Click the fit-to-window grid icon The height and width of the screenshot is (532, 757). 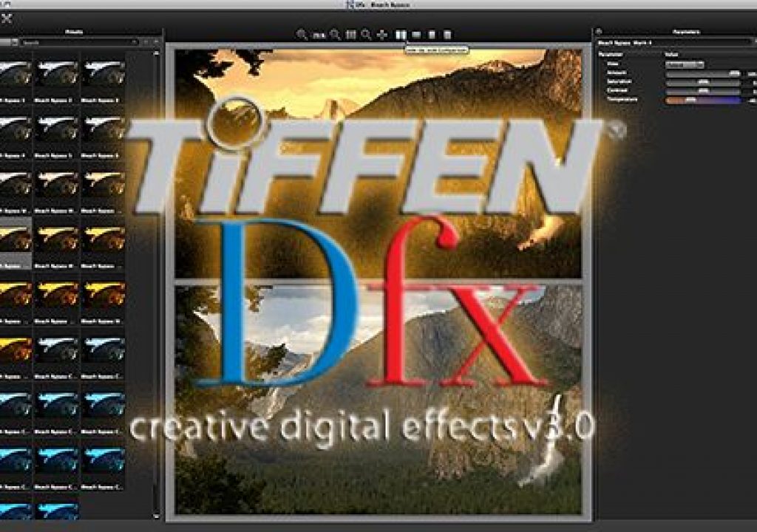click(x=351, y=35)
